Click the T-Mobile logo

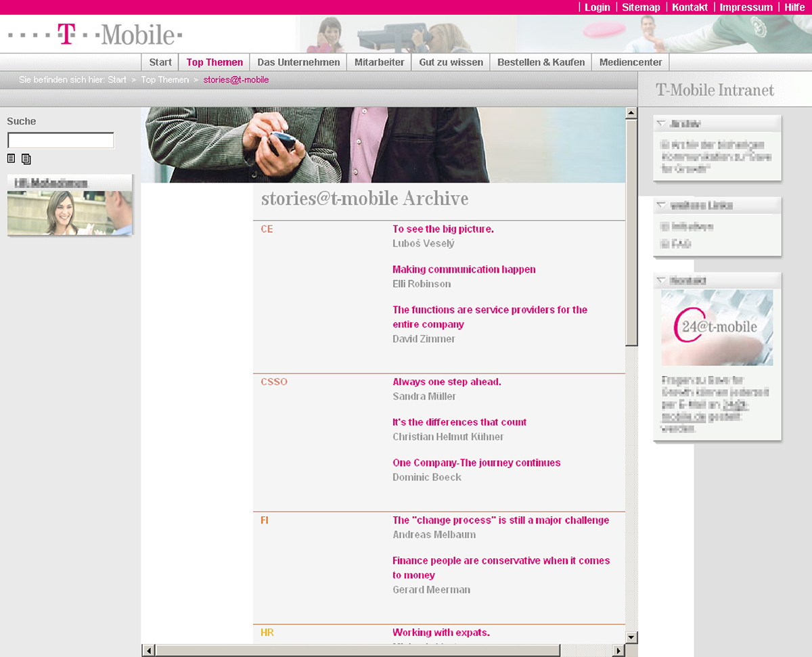(95, 35)
